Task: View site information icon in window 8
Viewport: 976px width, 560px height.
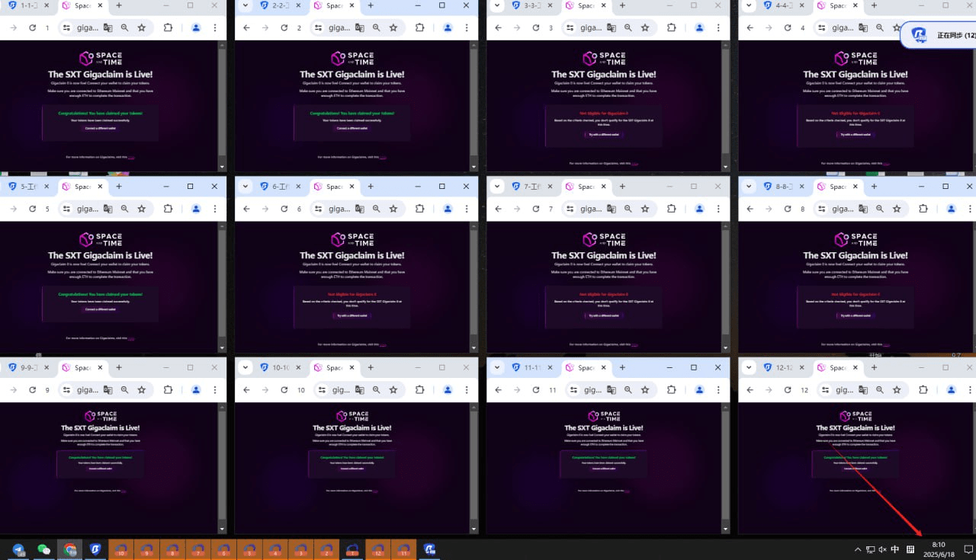Action: coord(822,209)
